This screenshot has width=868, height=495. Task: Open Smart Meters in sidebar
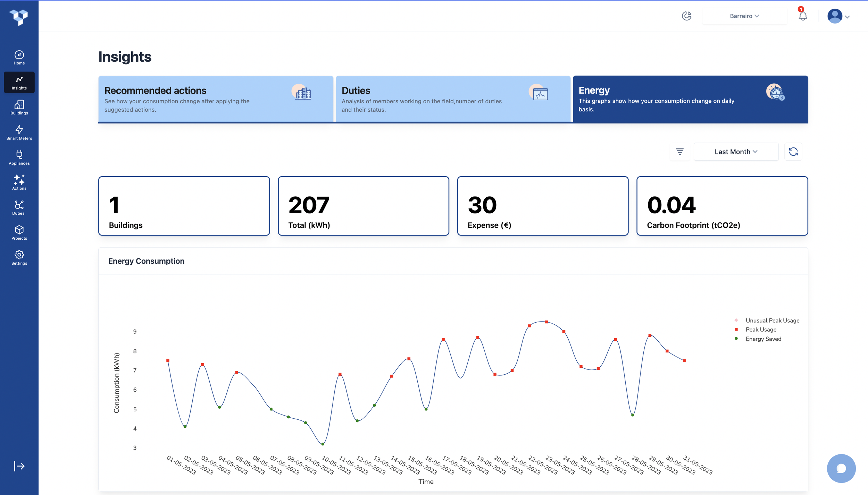click(x=19, y=133)
